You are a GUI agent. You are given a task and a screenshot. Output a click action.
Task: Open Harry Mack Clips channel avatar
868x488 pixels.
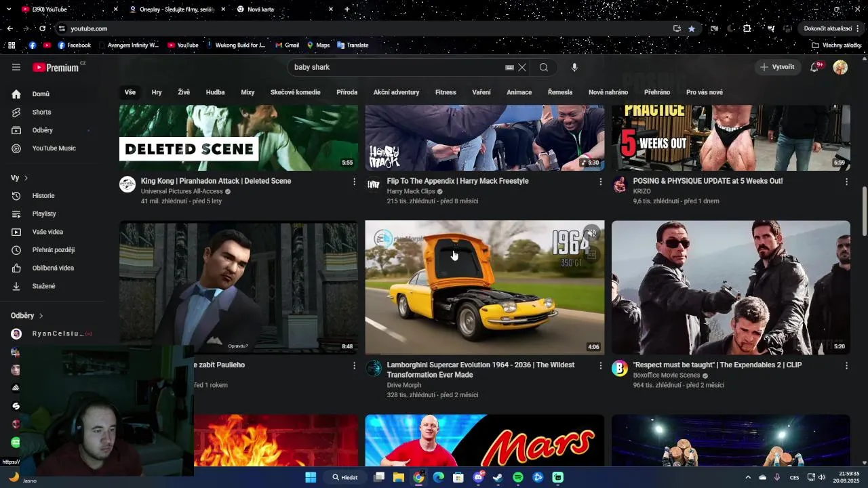[x=374, y=184]
